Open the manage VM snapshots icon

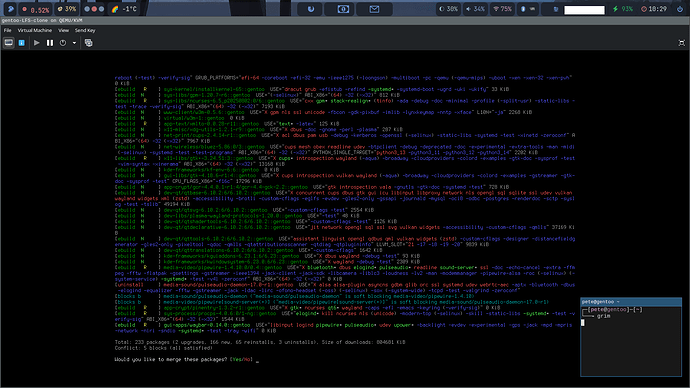coord(88,43)
